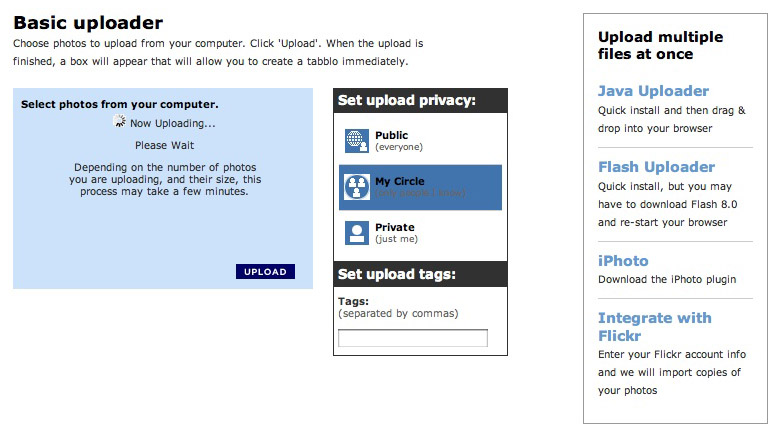Open the Java Uploader link

(653, 91)
